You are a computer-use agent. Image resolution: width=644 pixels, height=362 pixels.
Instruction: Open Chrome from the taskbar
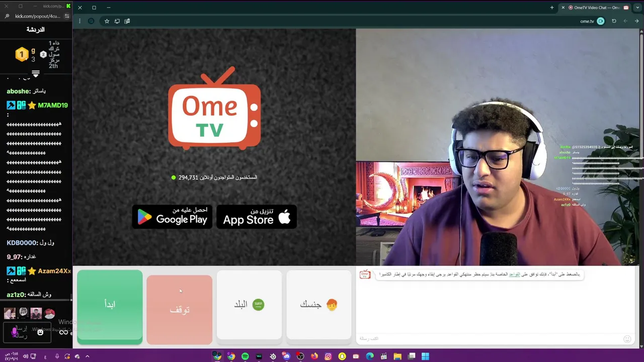[x=231, y=356]
